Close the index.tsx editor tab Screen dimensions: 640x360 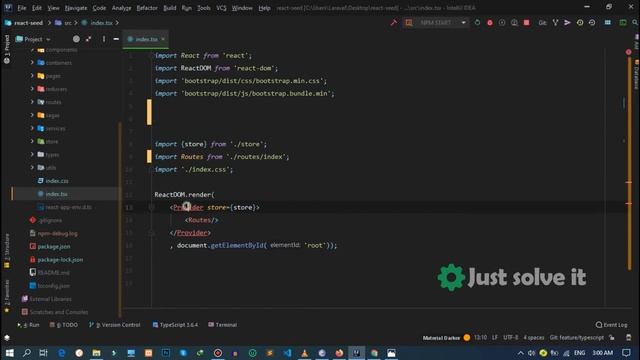(x=163, y=39)
